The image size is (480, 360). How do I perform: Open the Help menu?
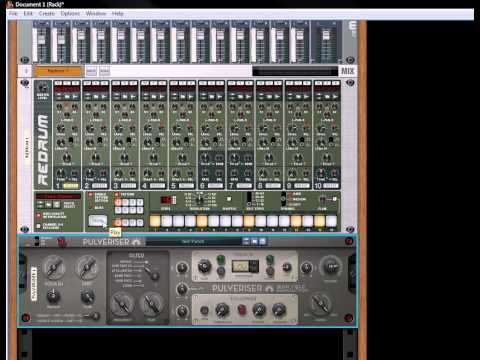click(117, 14)
